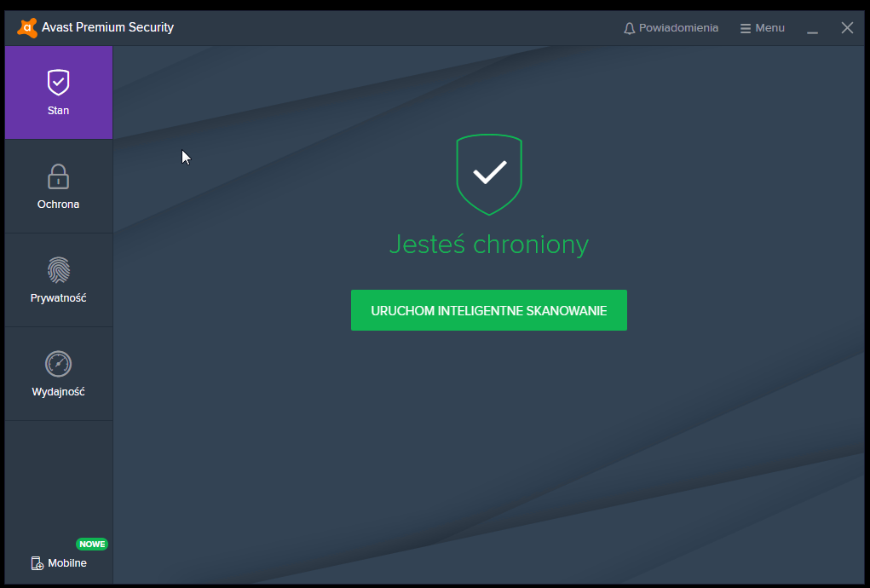The height and width of the screenshot is (588, 870).
Task: Switch to the Prywatność tab
Action: tap(58, 280)
